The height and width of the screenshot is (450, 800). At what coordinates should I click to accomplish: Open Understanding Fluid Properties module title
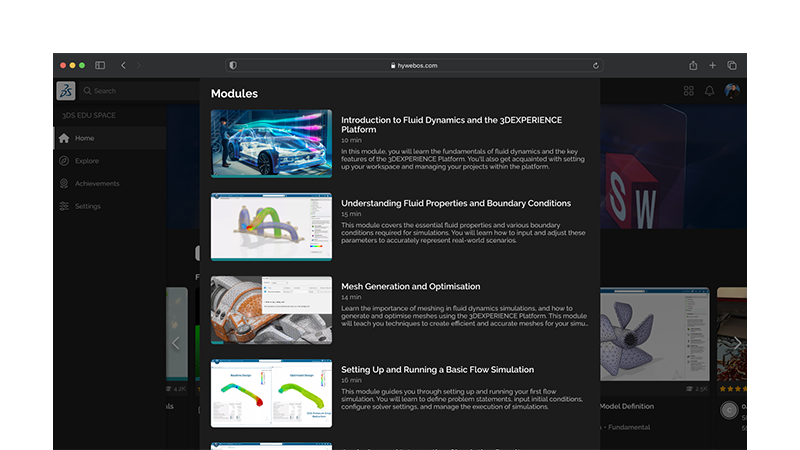456,203
